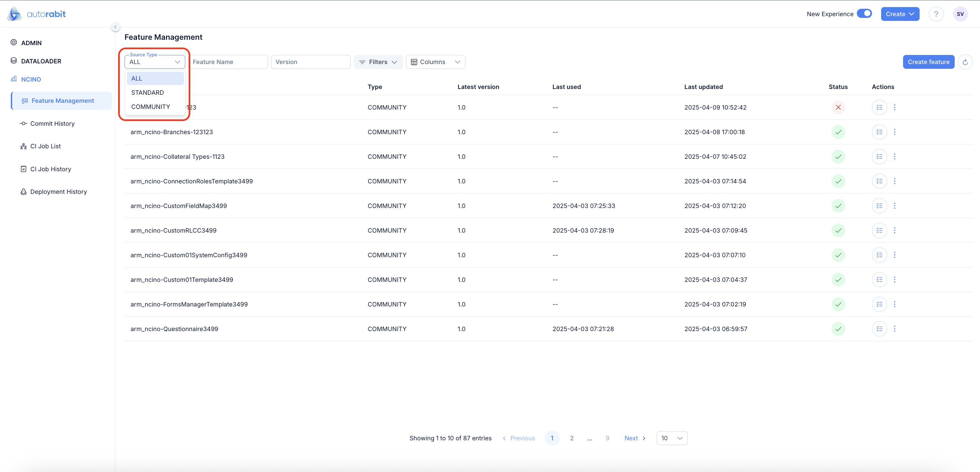Expand the Filters dropdown
980x472 pixels.
click(378, 62)
